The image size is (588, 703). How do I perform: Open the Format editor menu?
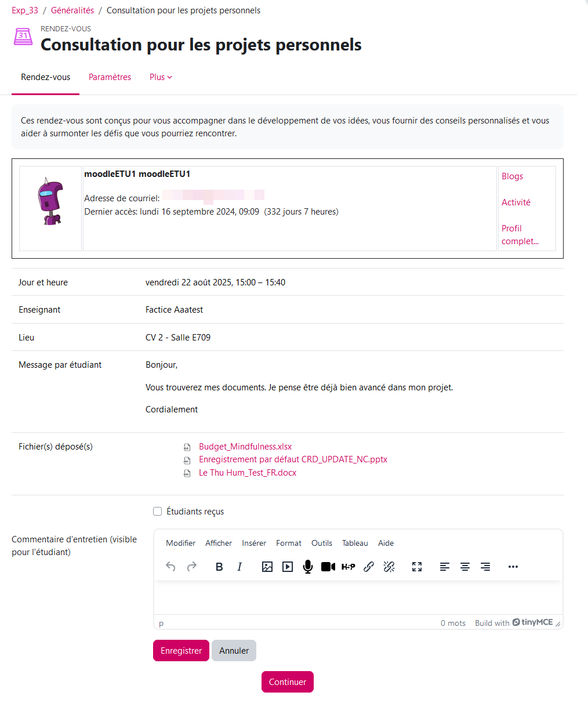pos(289,543)
